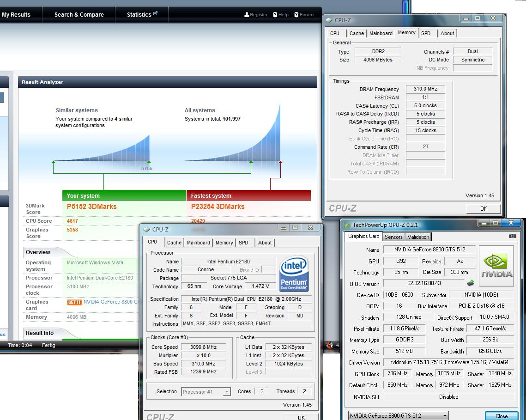This screenshot has width=526, height=420.
Task: Click the Graphics Score value 5358
Action: (72, 230)
